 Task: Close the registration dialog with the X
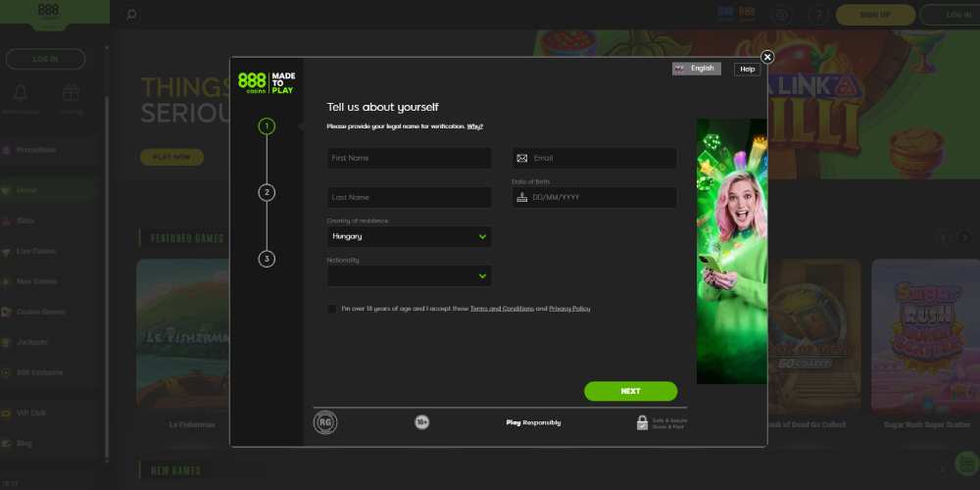tap(767, 58)
